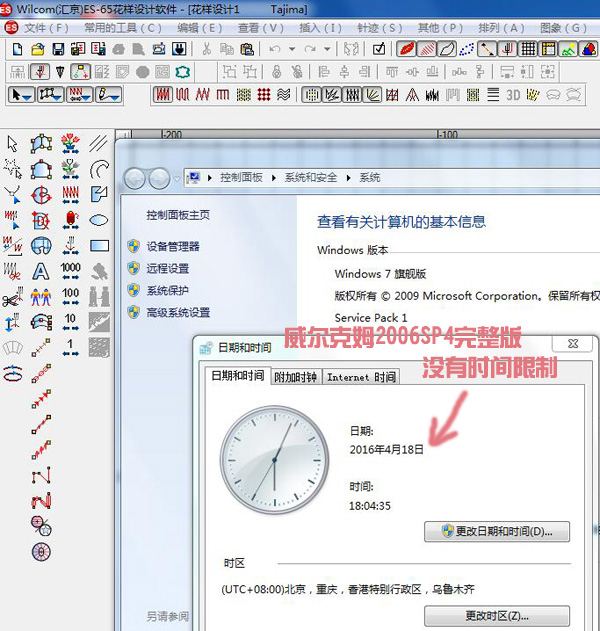
Task: Select the two-figures duplicate tool
Action: point(41,297)
